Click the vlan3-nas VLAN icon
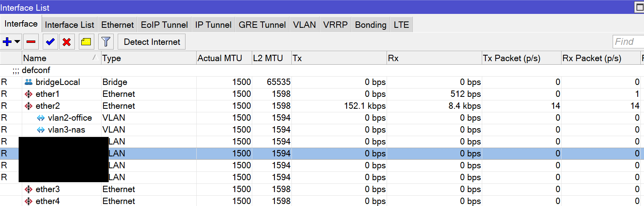The height and width of the screenshot is (206, 644). (x=41, y=130)
